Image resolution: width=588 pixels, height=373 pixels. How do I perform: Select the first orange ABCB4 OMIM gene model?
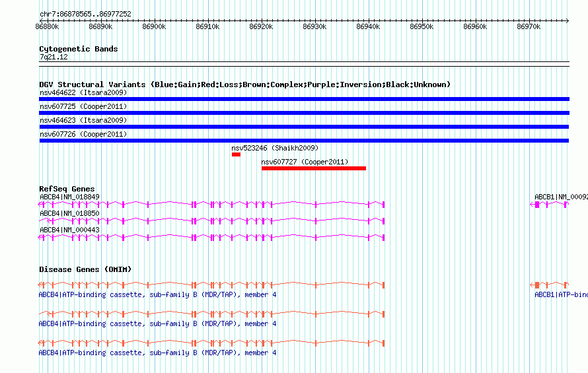click(211, 285)
